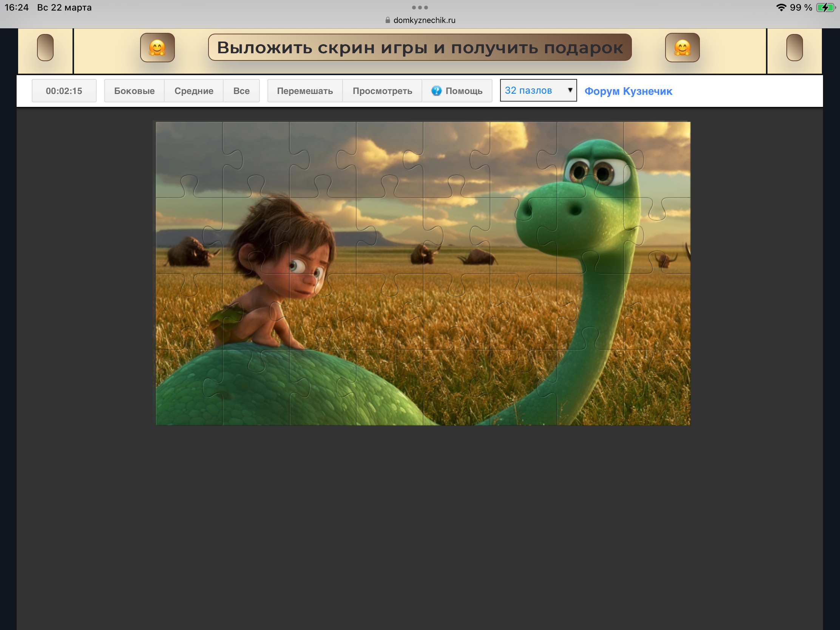Screen dimensions: 840x630
Task: Select the Боковые pieces filter
Action: pyautogui.click(x=134, y=91)
